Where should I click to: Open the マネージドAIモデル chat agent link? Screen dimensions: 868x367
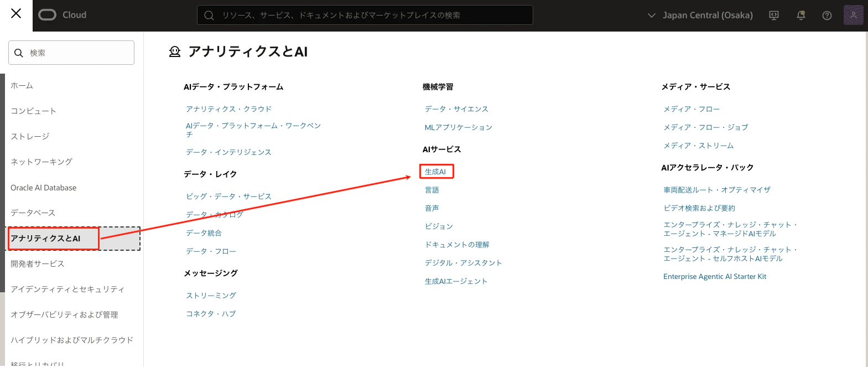tap(730, 229)
